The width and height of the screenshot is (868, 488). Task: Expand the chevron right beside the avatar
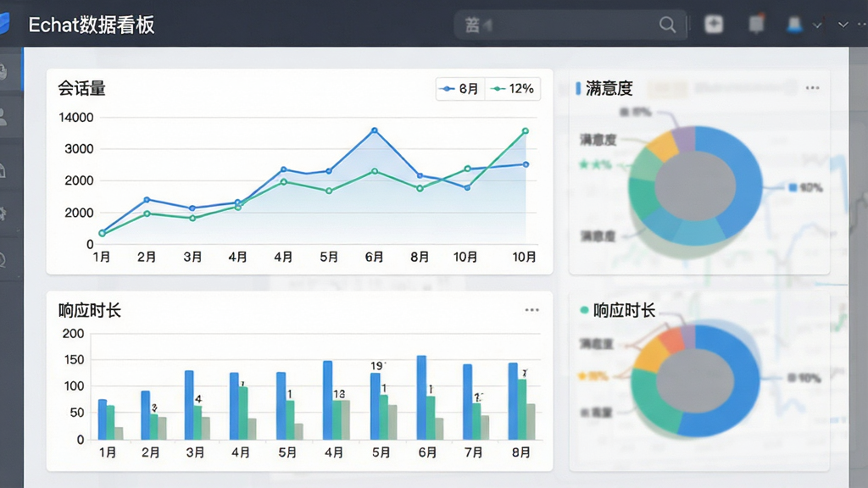click(x=817, y=25)
